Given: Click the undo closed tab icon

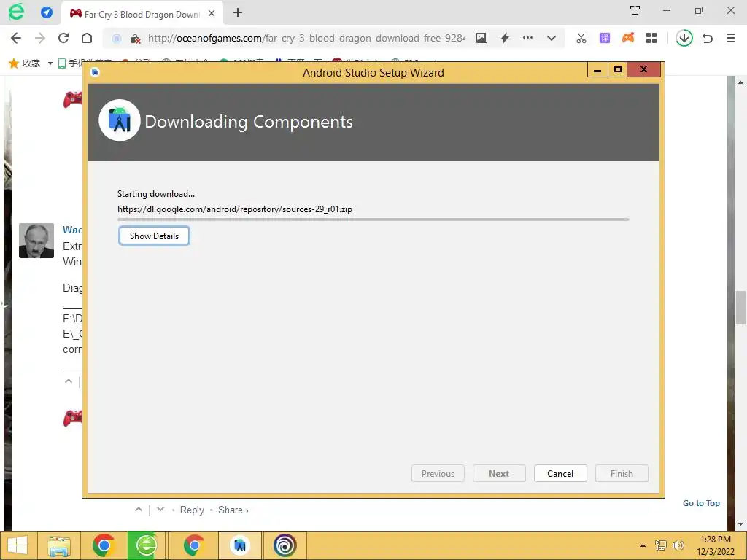Looking at the screenshot, I should [708, 38].
